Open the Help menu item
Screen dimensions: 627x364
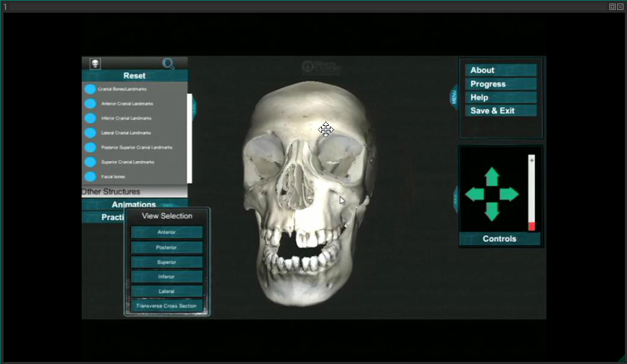[500, 98]
